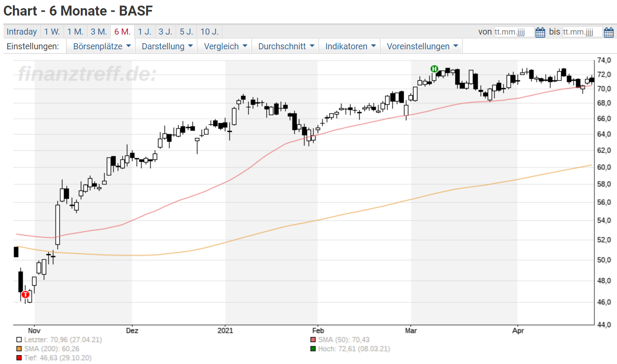Image resolution: width=617 pixels, height=364 pixels.
Task: Click the red T low marker on chart
Action: pos(26,294)
